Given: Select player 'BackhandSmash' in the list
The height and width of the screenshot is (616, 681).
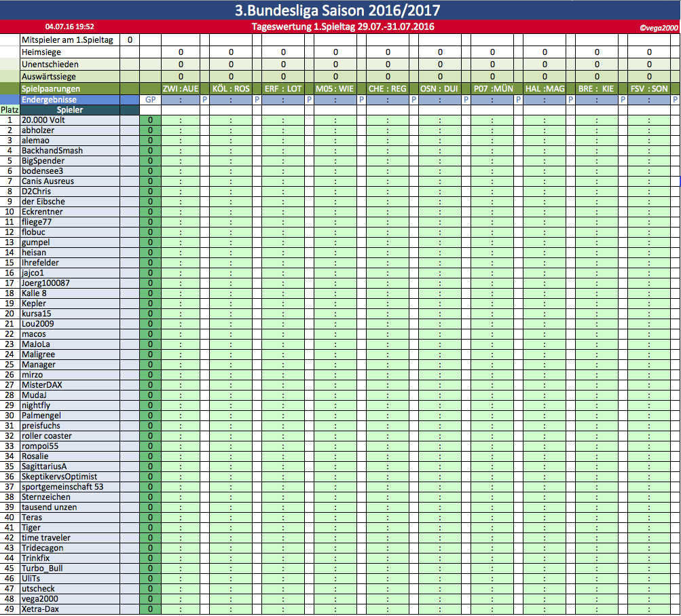Looking at the screenshot, I should click(52, 150).
